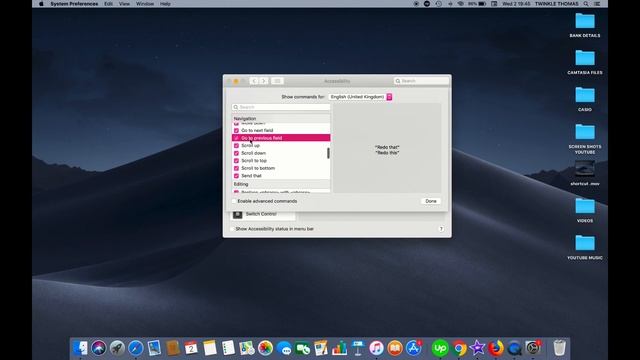Tick Show Accessibility status in menu bar
Screen dimensions: 640x360
pos(232,229)
